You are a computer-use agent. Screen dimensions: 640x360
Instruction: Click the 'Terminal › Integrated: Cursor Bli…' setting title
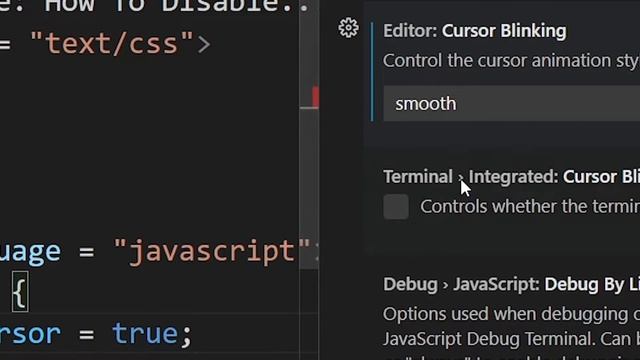coord(511,177)
